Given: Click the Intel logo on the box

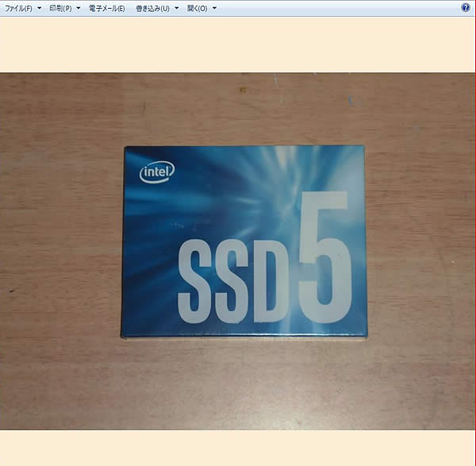Looking at the screenshot, I should 157,171.
